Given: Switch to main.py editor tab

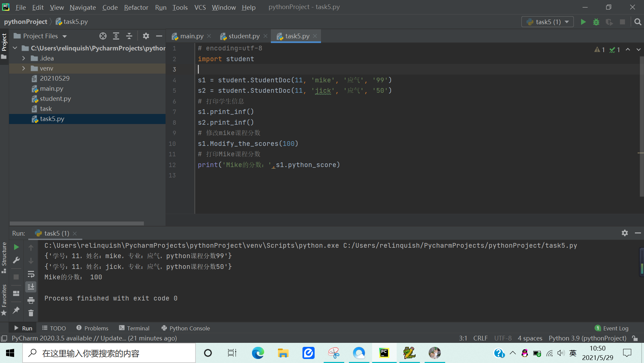Looking at the screenshot, I should [191, 36].
